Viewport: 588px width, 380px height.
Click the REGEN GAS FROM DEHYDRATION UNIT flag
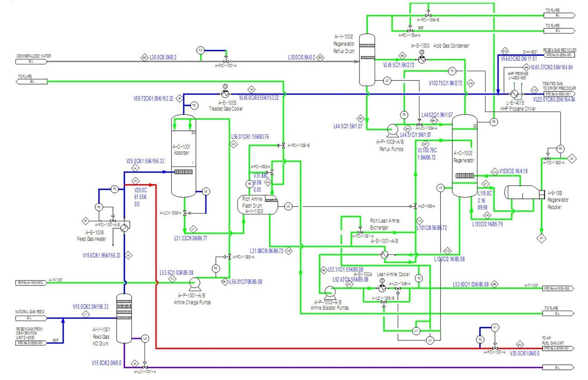[31, 342]
